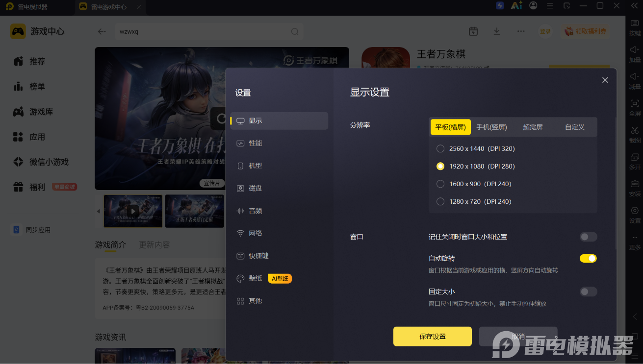The width and height of the screenshot is (643, 364).
Task: Open the keyboard mapping (按键) tool
Action: tap(635, 26)
